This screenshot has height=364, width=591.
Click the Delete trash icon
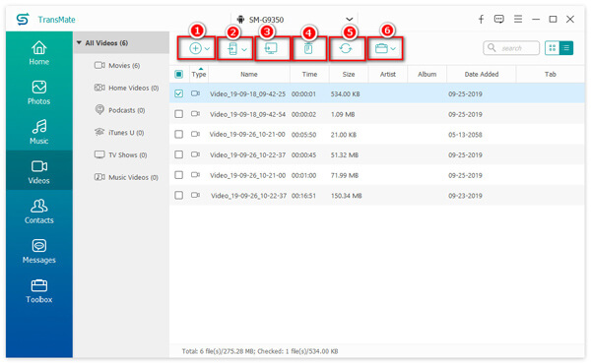308,48
